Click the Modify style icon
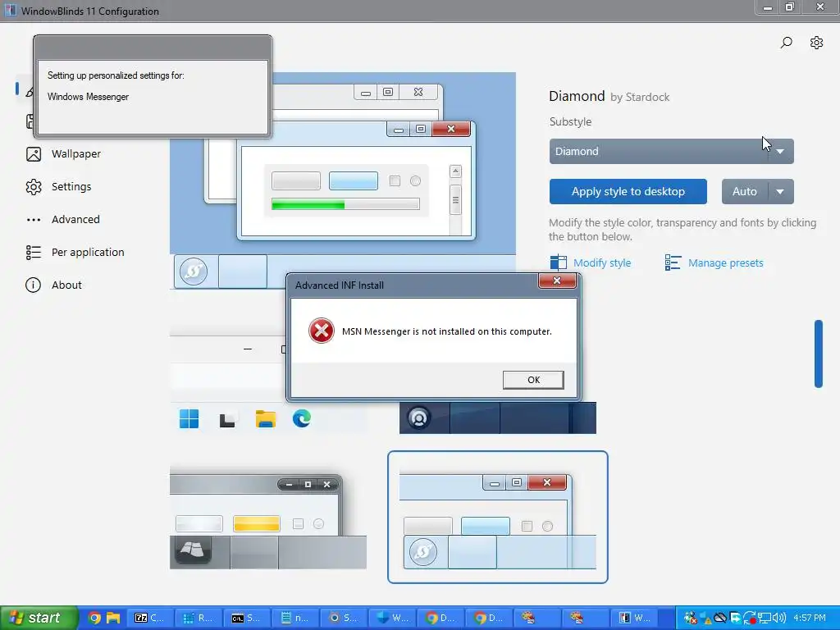This screenshot has height=630, width=840. pos(558,262)
